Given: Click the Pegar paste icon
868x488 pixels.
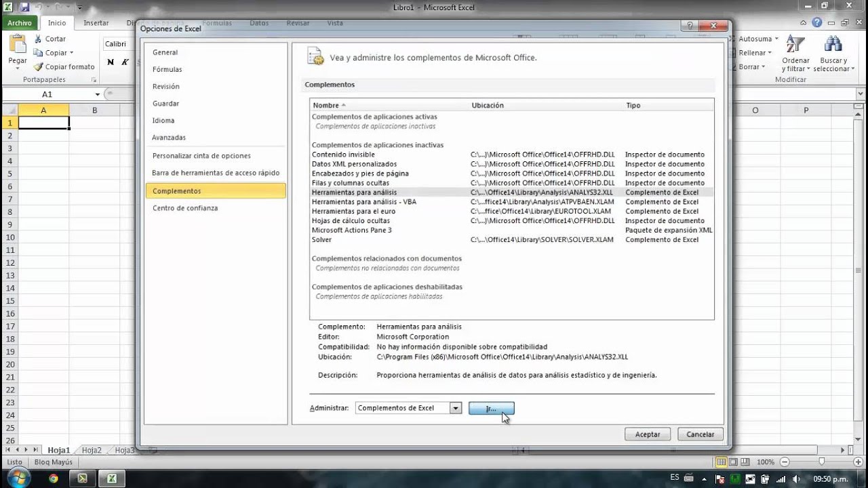Looking at the screenshot, I should 18,45.
